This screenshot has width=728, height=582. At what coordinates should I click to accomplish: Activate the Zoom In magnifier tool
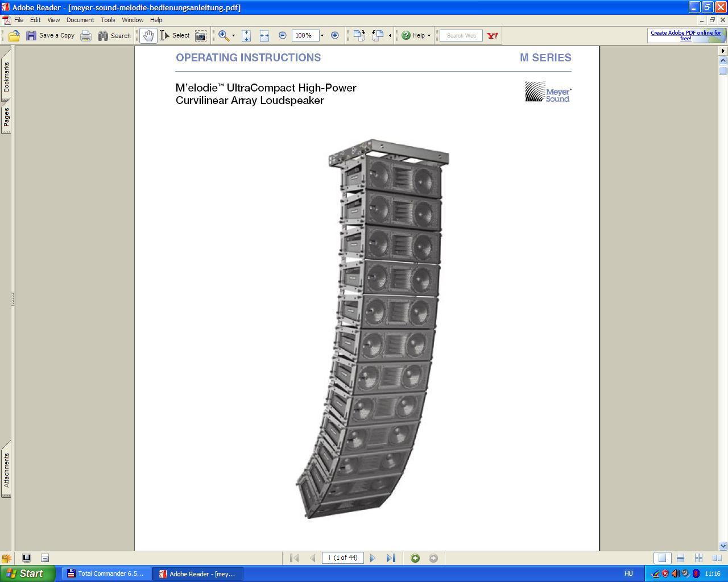224,36
